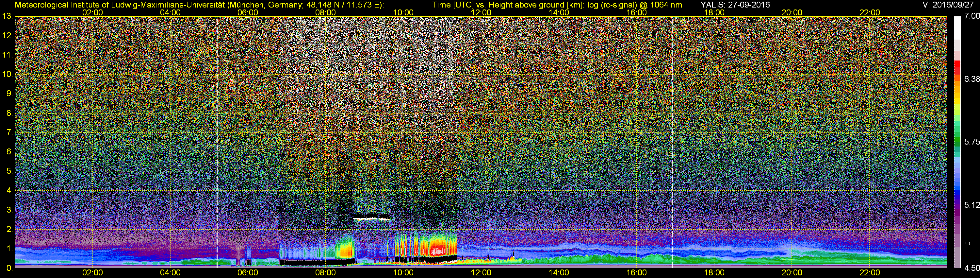Screen dimensions: 980x278
Task: Click the '4.' height axis label
Action: pyautogui.click(x=9, y=190)
